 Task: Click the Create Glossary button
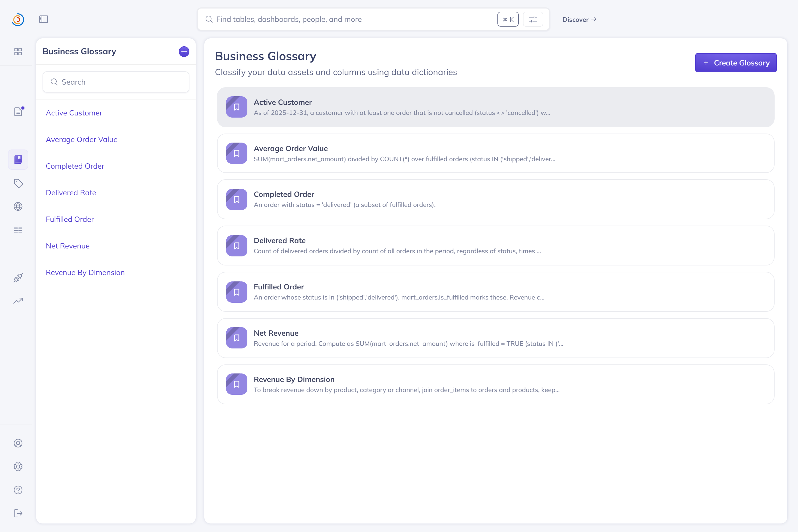point(735,63)
